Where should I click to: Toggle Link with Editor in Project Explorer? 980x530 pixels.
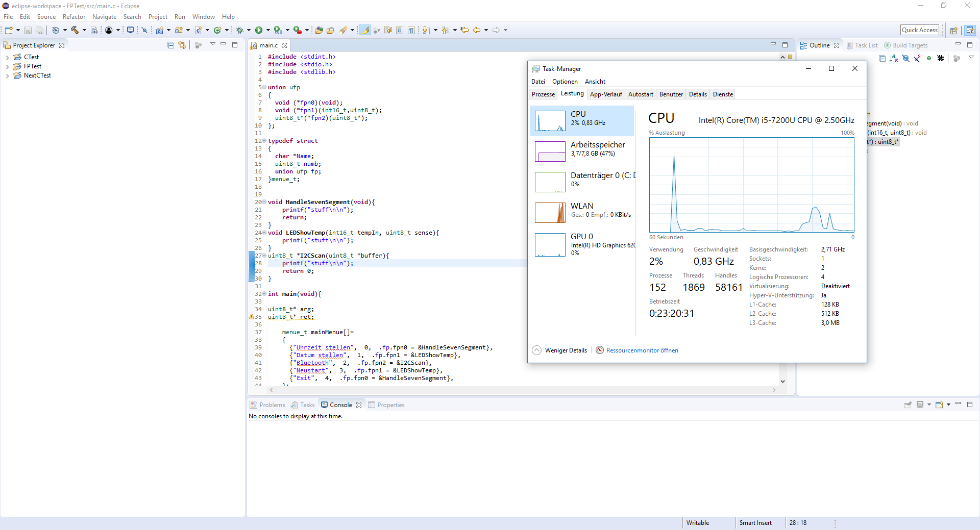coord(182,45)
